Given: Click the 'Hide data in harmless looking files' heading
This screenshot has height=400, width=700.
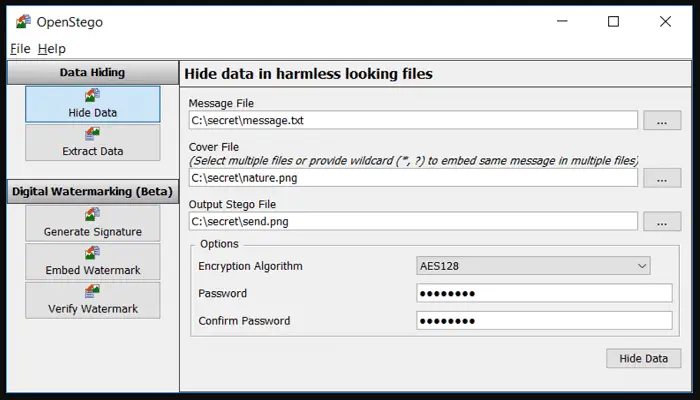Looking at the screenshot, I should [308, 74].
